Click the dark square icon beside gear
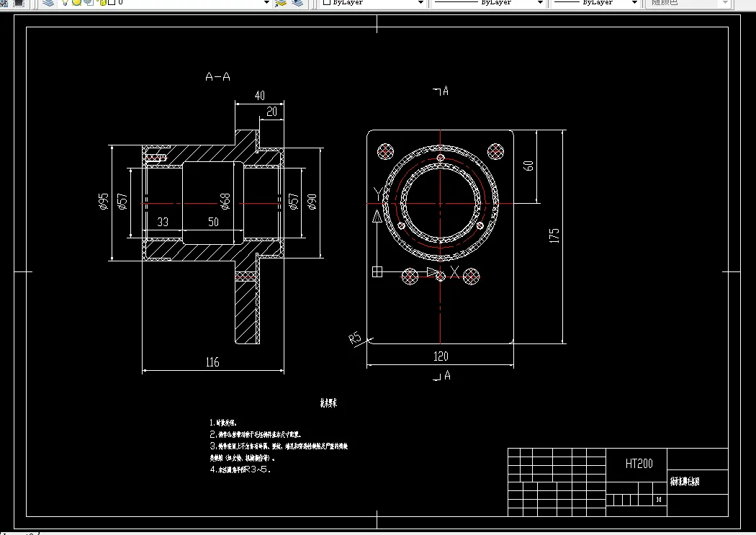Screen dimensions: 756x535 pyautogui.click(x=18, y=3)
